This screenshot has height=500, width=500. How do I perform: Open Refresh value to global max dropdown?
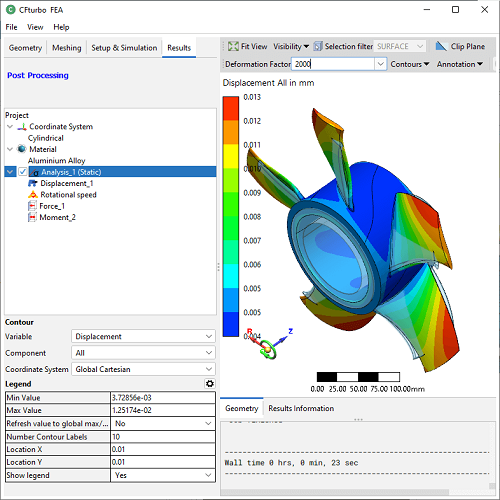[x=163, y=424]
